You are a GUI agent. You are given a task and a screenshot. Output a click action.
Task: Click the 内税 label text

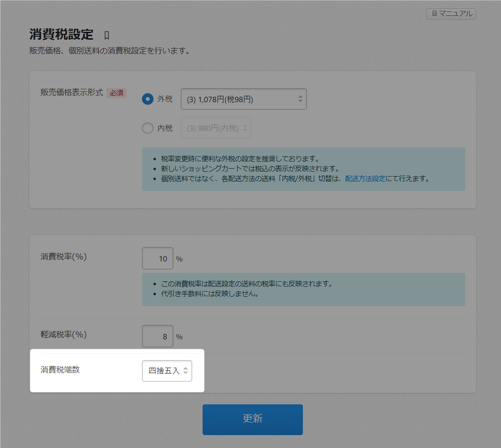click(x=165, y=128)
